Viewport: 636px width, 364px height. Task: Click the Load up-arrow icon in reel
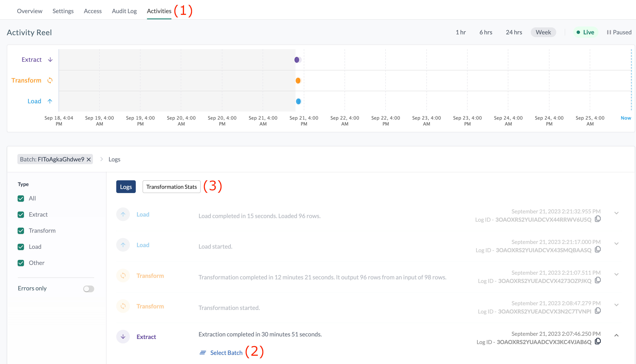[50, 101]
